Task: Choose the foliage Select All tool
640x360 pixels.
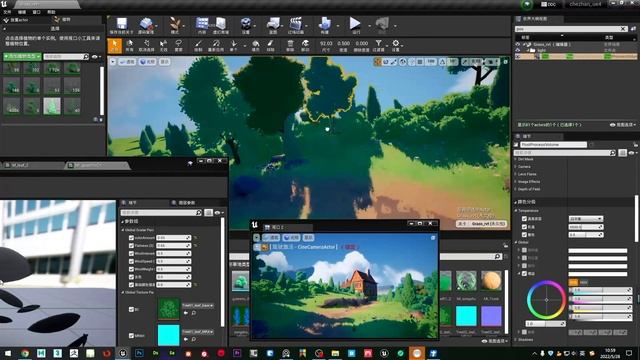Action: (129, 45)
